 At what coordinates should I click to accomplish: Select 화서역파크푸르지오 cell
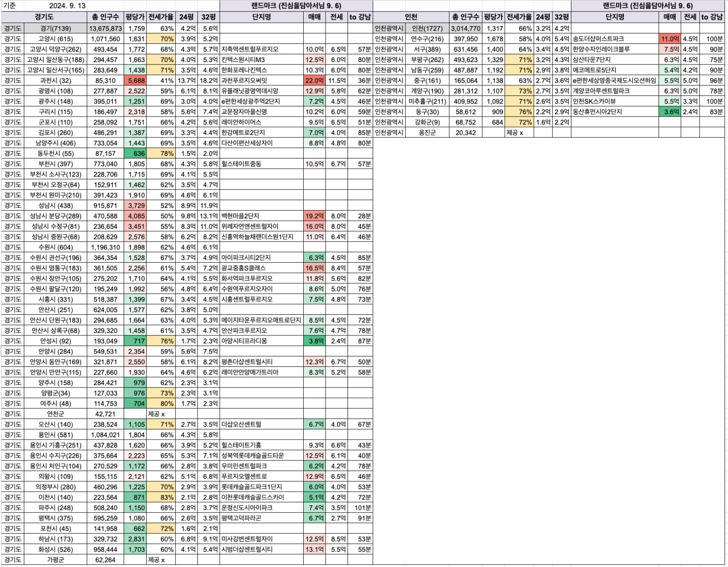[261, 279]
